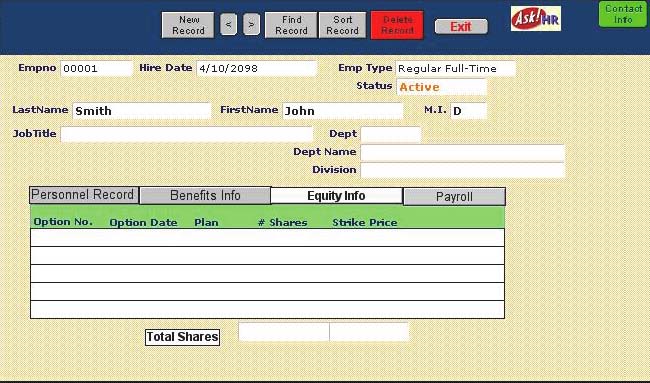Open the green Contact Info button
The height and width of the screenshot is (383, 650).
623,14
